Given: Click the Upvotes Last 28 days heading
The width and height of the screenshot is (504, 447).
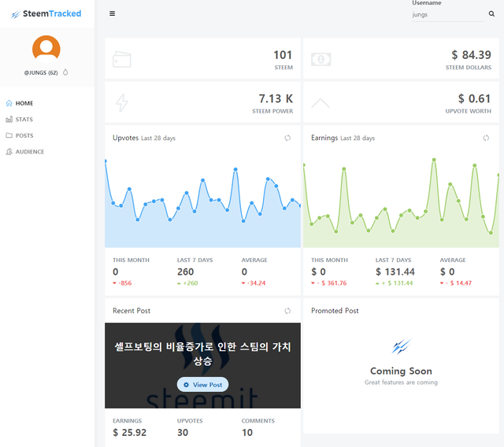Looking at the screenshot, I should tap(144, 138).
